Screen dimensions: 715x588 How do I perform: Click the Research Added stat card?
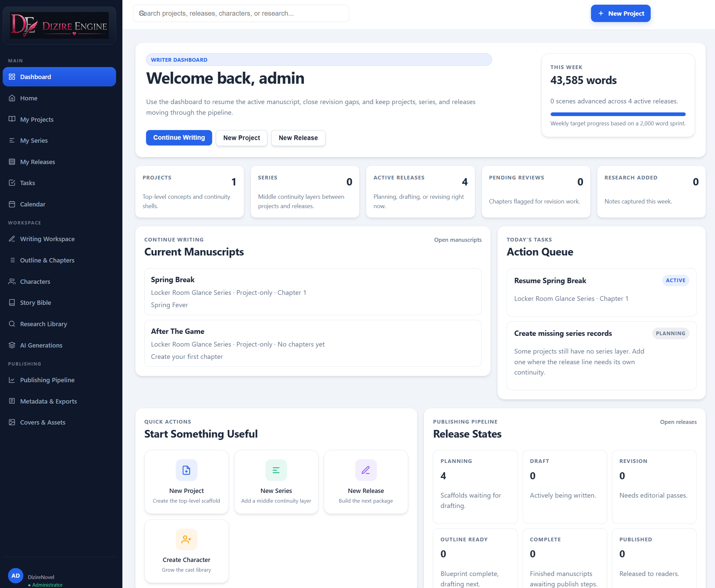point(651,191)
